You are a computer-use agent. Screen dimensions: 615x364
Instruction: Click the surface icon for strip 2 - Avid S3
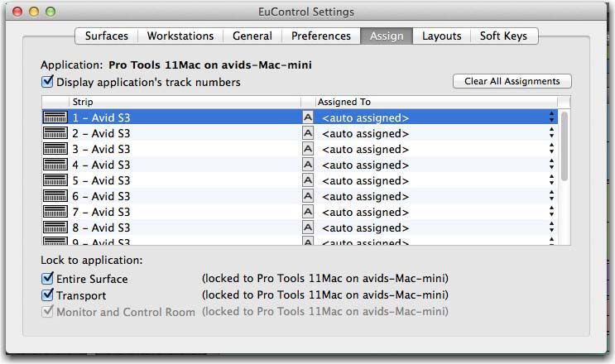(55, 133)
